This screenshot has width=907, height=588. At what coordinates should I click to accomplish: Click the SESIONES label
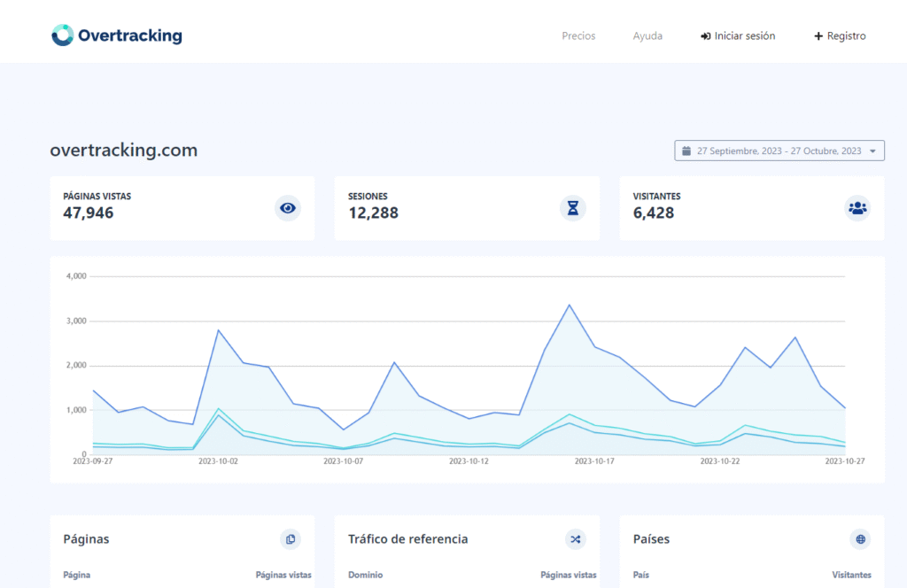click(x=368, y=197)
